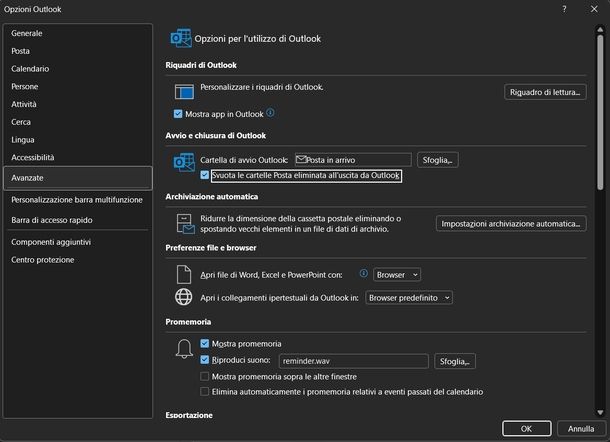Click the Outlook logo icon beside the options heading

pos(181,38)
